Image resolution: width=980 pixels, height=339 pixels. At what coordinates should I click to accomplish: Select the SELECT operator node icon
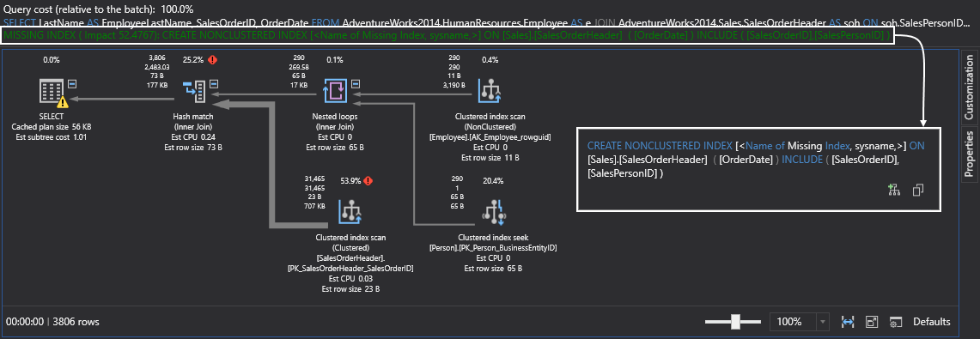tap(53, 92)
